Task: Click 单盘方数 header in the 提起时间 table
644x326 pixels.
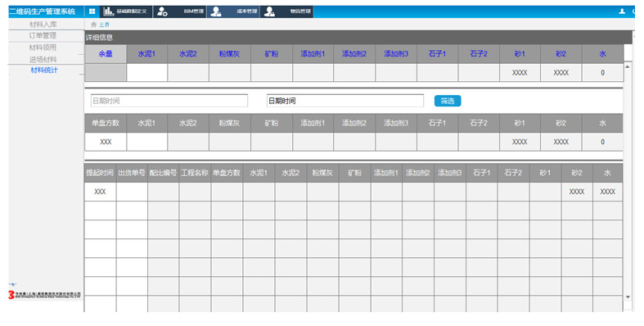Action: tap(227, 173)
